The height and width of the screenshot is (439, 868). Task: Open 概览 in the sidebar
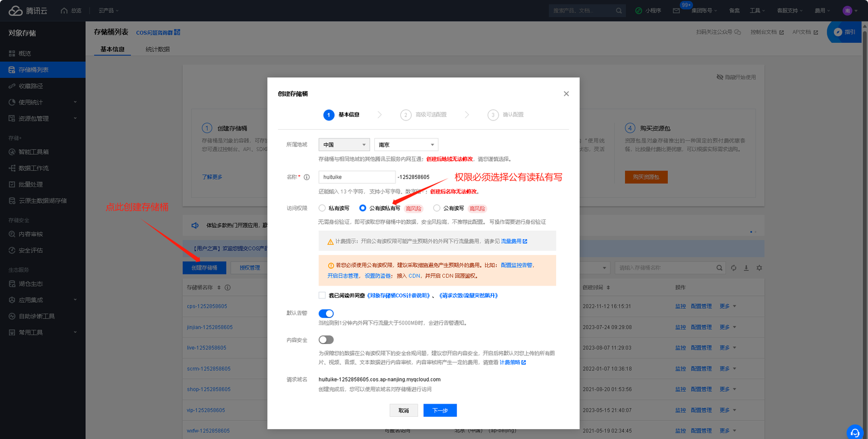click(x=43, y=53)
